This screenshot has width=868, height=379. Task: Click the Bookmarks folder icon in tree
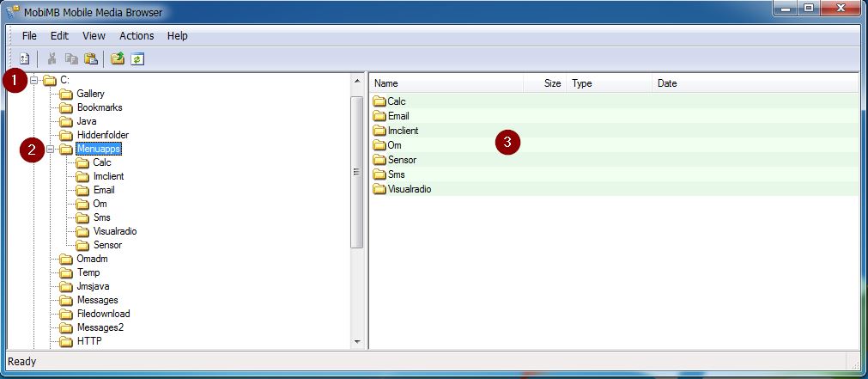[x=66, y=107]
